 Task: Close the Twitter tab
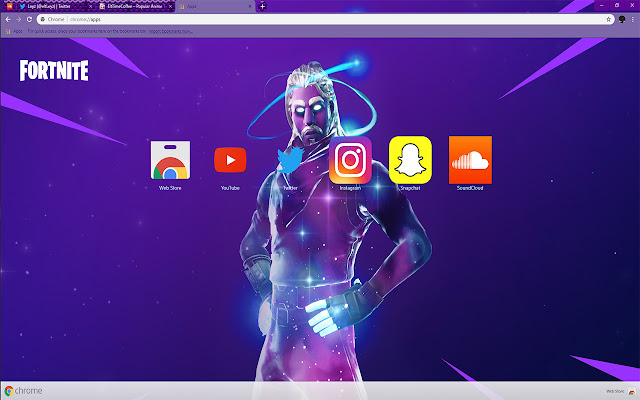90,7
